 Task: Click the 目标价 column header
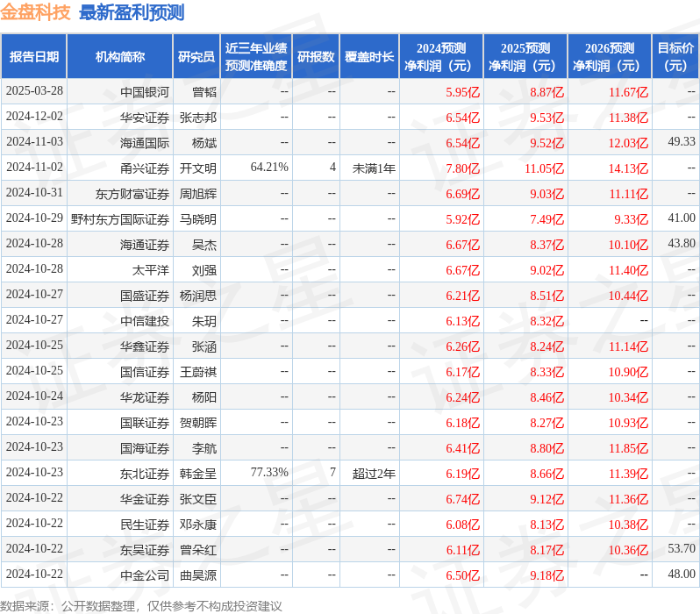(x=675, y=57)
